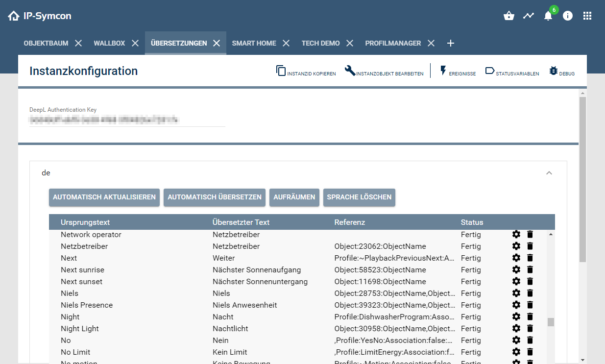The height and width of the screenshot is (364, 605).
Task: Open the store via the shopping bag icon
Action: click(x=508, y=16)
